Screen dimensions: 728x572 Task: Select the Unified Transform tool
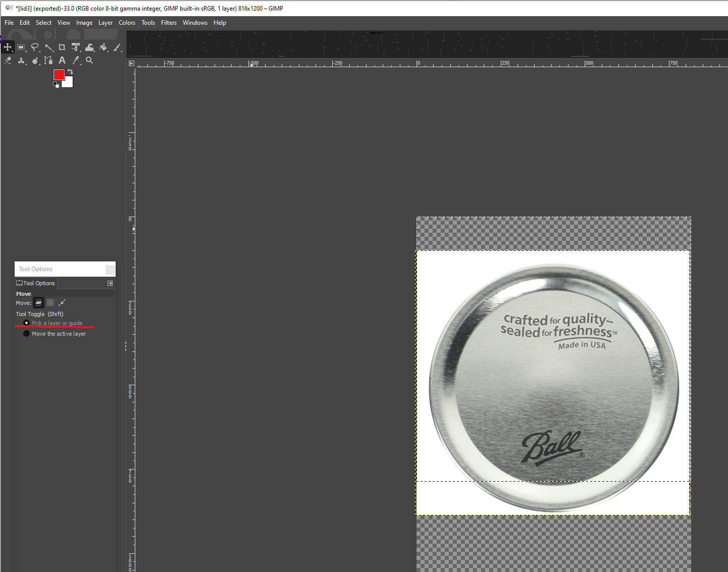(x=76, y=47)
